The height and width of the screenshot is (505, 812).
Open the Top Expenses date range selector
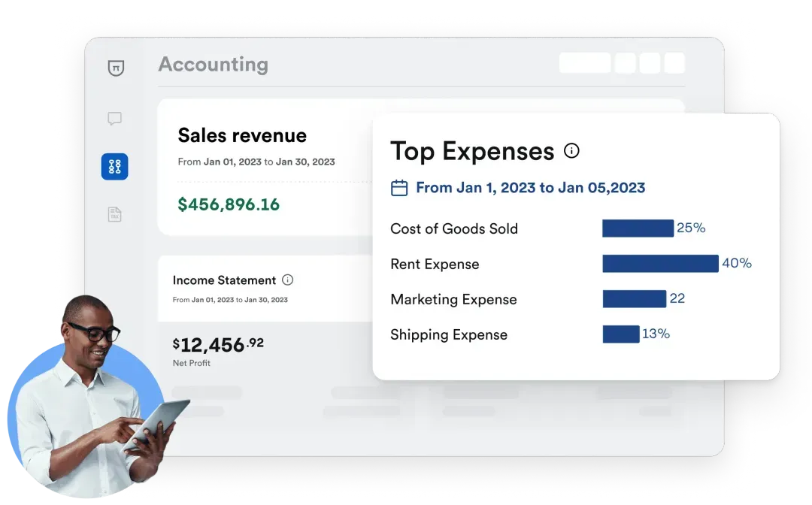pos(530,188)
